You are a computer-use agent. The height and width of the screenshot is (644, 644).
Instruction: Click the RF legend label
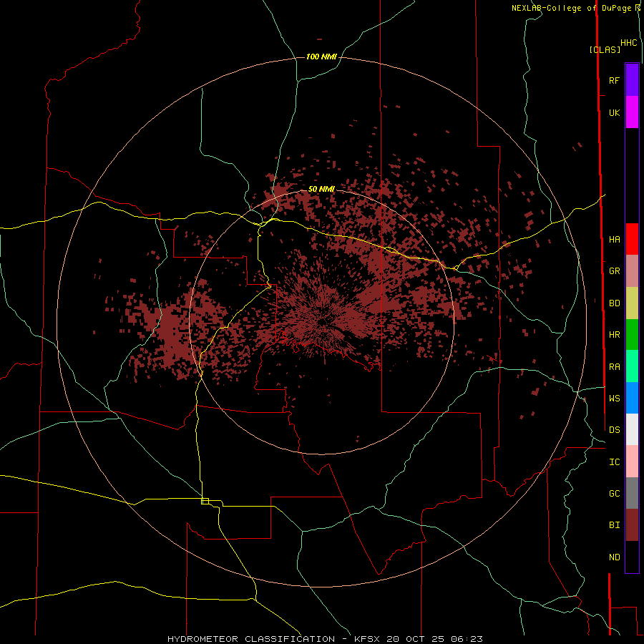click(x=614, y=80)
